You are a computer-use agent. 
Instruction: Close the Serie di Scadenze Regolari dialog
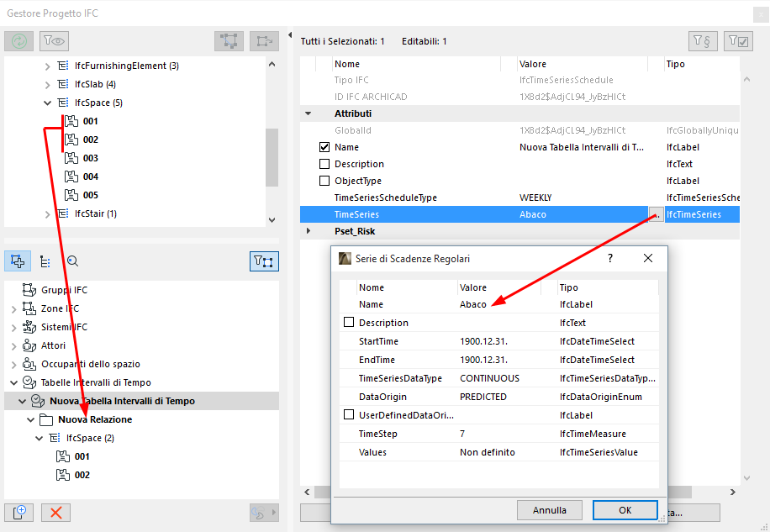pos(648,258)
